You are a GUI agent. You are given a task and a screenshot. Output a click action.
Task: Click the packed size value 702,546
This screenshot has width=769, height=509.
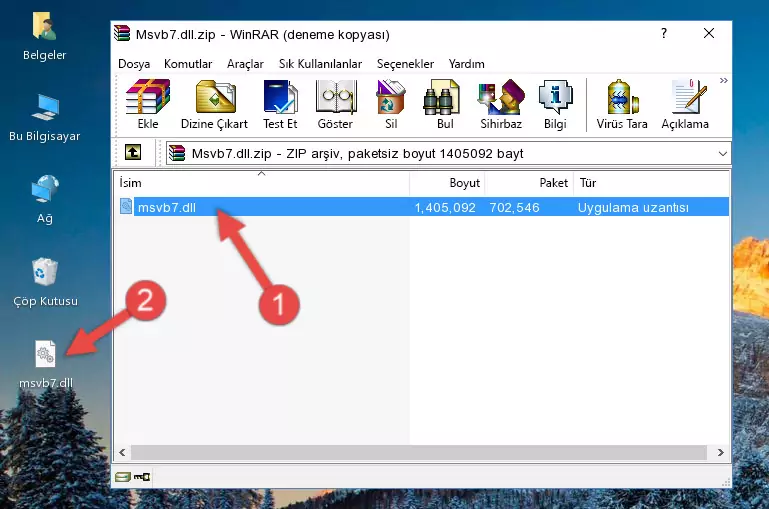coord(514,207)
